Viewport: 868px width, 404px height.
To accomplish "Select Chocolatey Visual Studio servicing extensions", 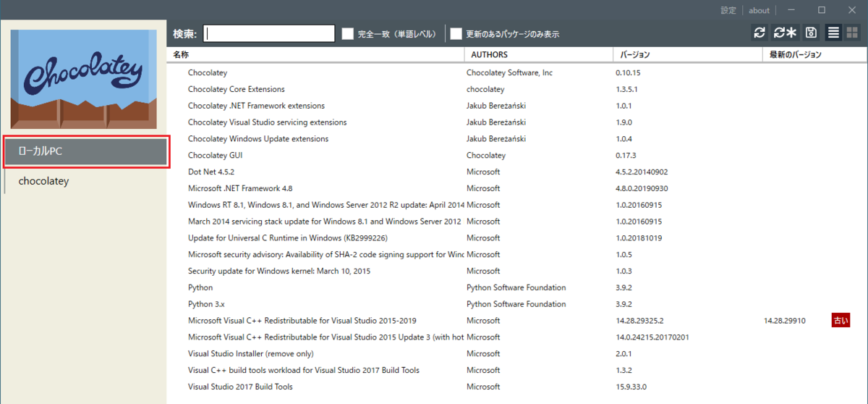I will [x=517, y=122].
